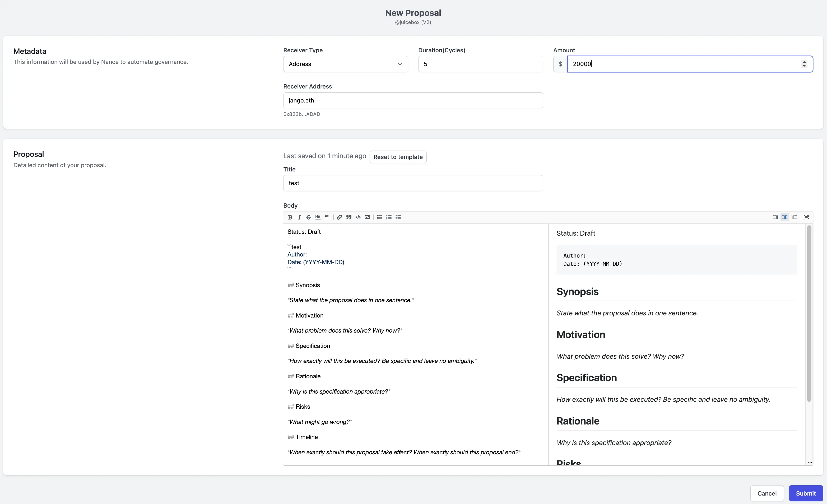Apply strikethrough formatting

308,217
